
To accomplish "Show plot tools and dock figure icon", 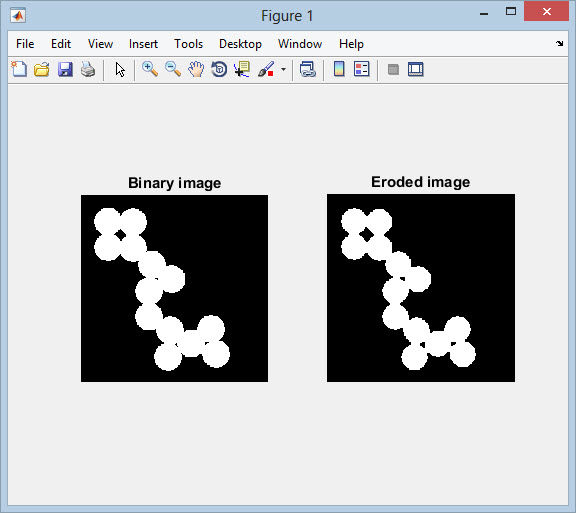I will pyautogui.click(x=416, y=69).
